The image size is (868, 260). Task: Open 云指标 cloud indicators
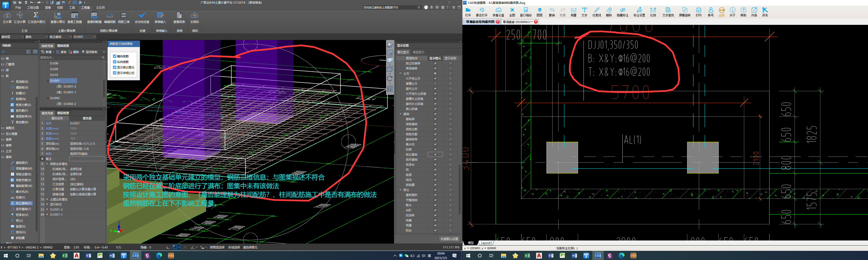(194, 18)
